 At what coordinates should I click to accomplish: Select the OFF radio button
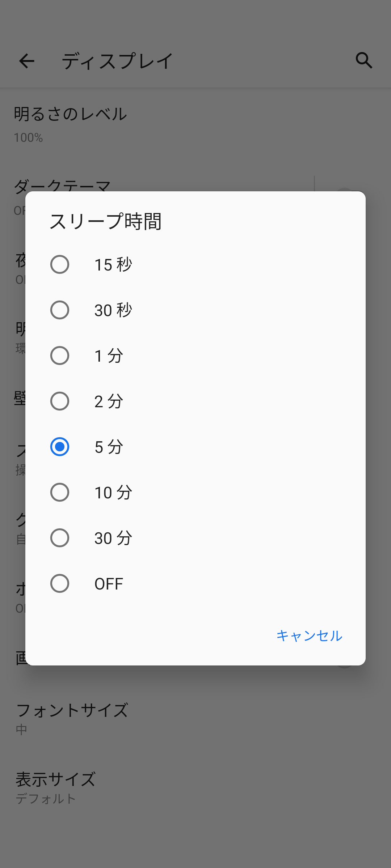(60, 583)
